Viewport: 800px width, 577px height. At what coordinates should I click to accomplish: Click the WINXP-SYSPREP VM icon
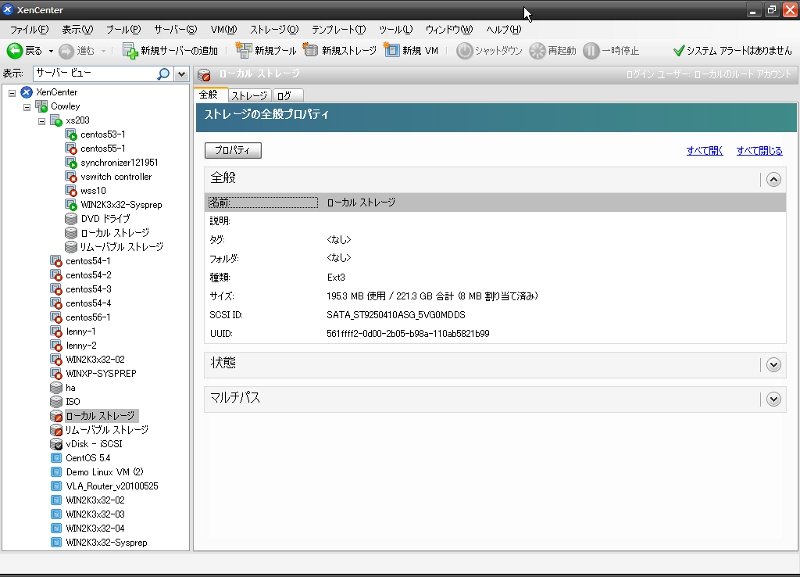click(x=56, y=373)
